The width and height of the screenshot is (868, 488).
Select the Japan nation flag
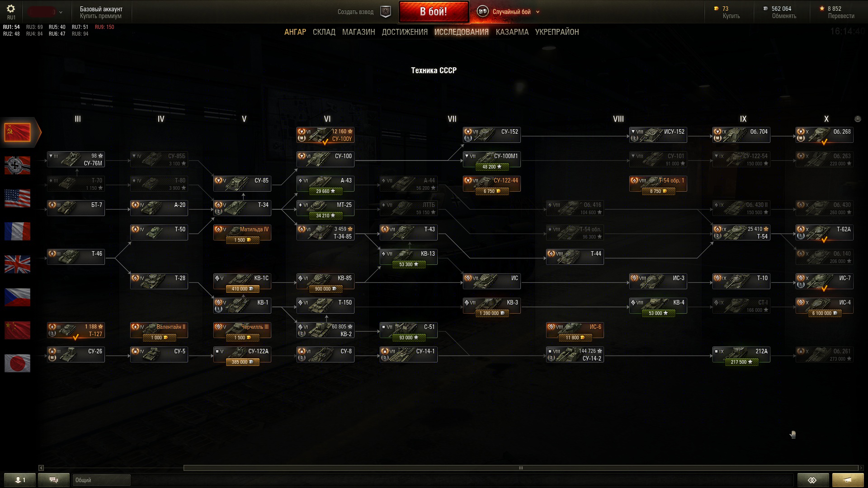(17, 363)
